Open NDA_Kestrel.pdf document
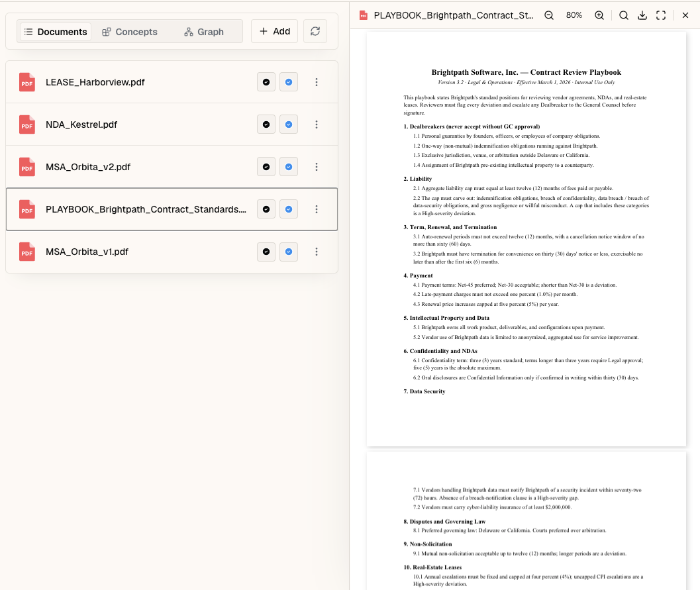Viewport: 700px width, 590px height. (x=172, y=124)
